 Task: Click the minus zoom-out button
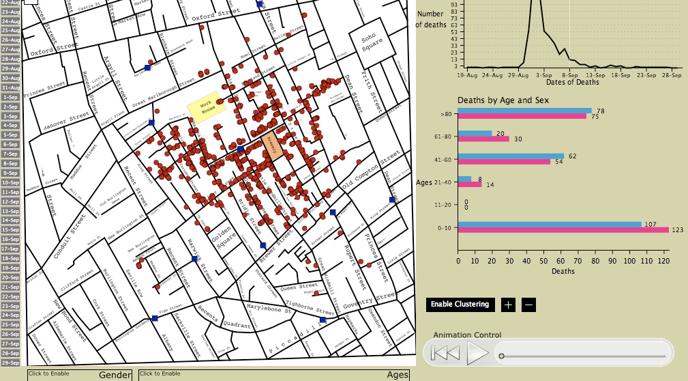529,305
